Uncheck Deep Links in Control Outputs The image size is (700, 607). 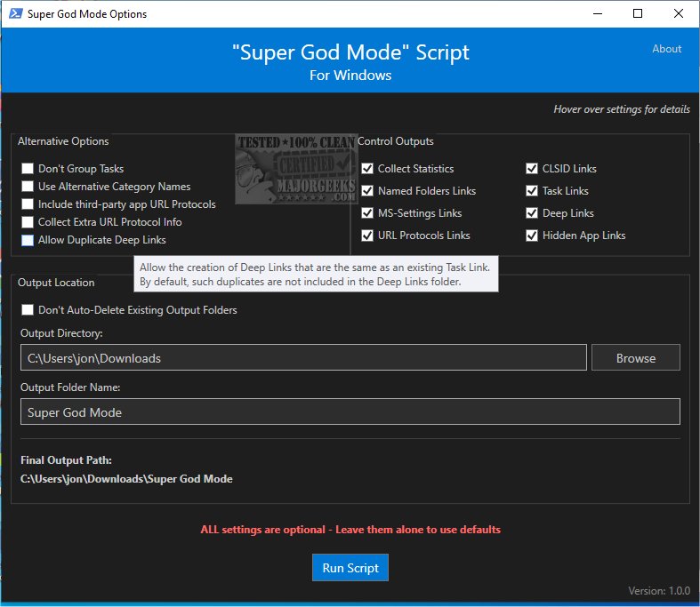click(x=532, y=213)
